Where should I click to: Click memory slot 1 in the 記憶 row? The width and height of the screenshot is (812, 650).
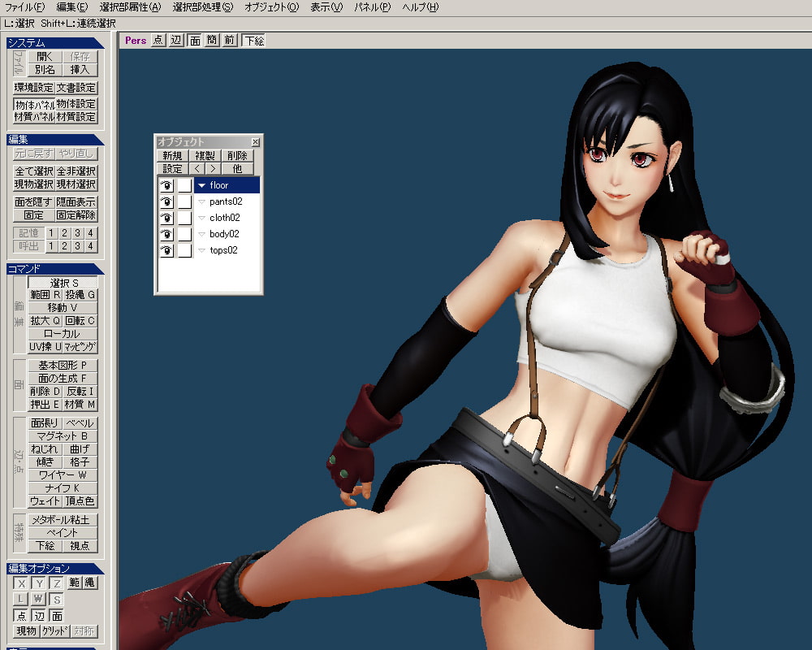click(51, 233)
